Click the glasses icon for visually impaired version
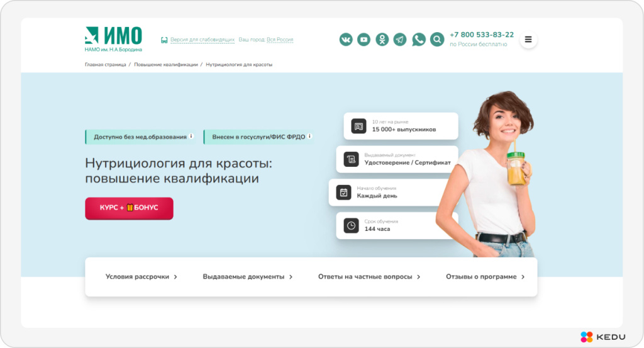Viewport: 644px width, 348px height. [164, 40]
